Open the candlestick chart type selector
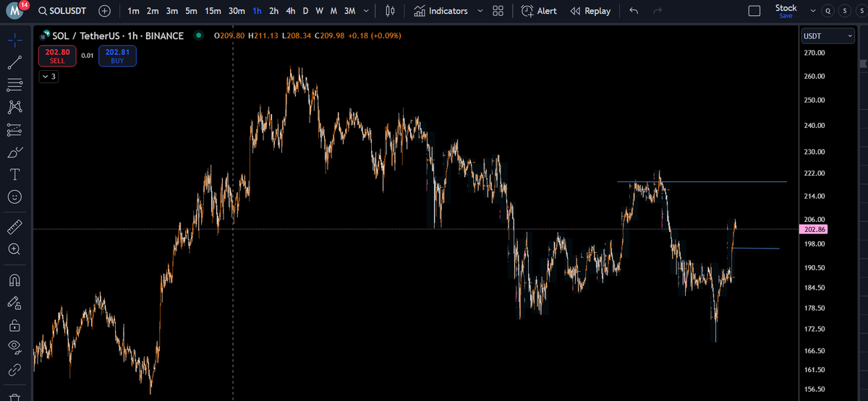The width and height of the screenshot is (868, 401). pyautogui.click(x=391, y=12)
